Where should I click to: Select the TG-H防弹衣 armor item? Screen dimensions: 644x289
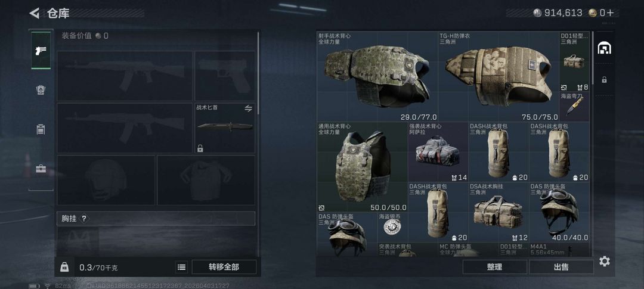pos(499,77)
